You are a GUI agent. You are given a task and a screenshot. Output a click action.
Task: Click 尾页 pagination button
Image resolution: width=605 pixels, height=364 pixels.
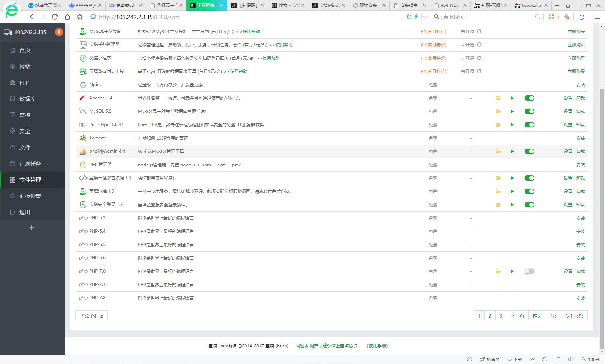click(537, 316)
